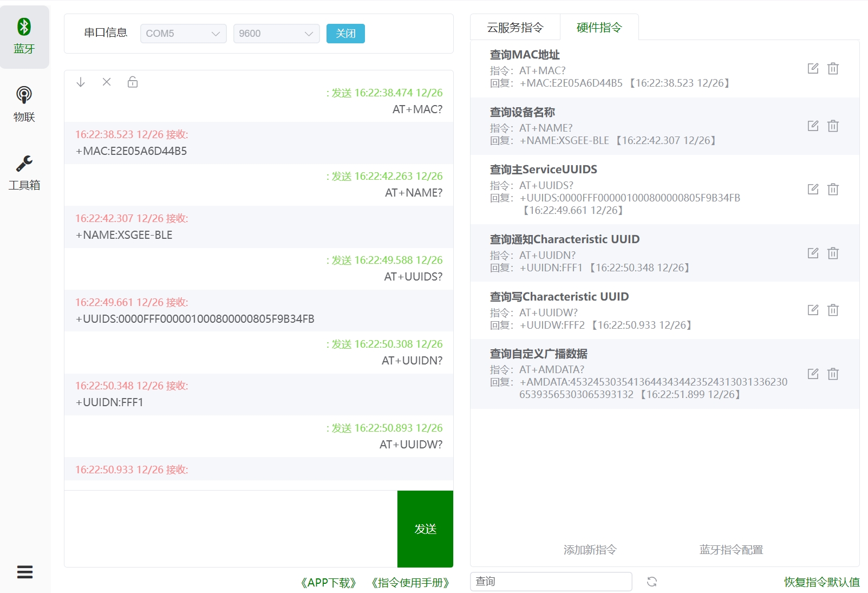Image resolution: width=868 pixels, height=593 pixels.
Task: Delete the 查询自定义广播数据 command
Action: [833, 374]
